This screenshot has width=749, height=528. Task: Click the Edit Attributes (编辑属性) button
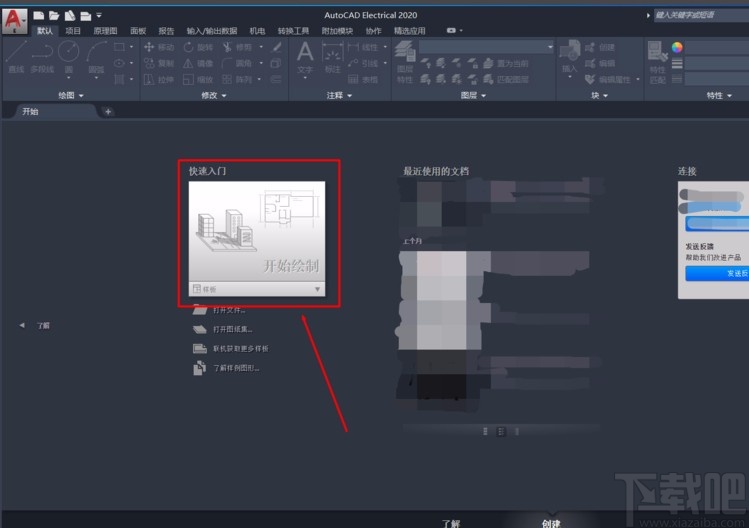608,79
